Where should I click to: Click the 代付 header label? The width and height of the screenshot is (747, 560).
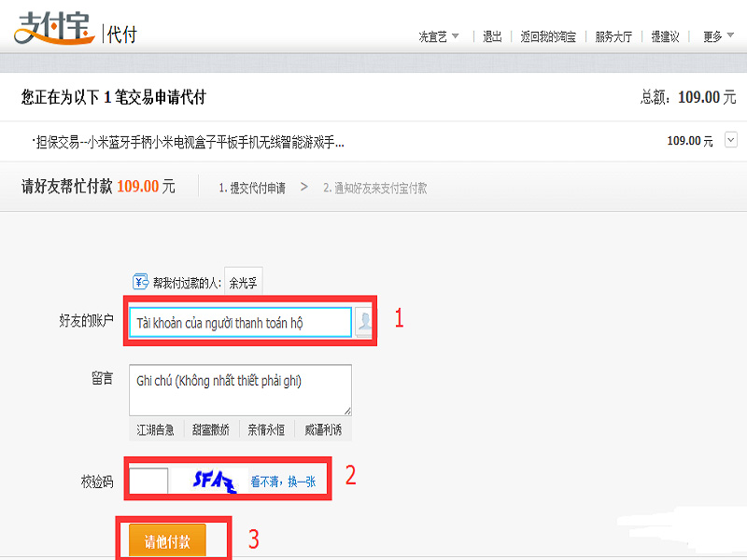(x=122, y=35)
